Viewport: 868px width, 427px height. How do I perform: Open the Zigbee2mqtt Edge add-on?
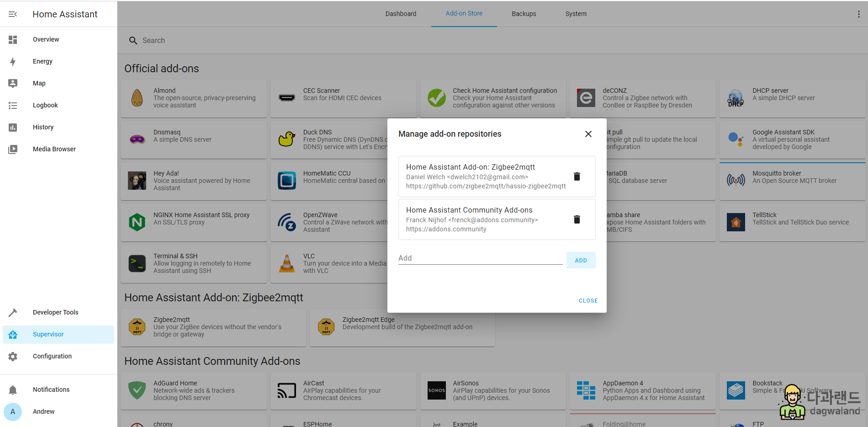pyautogui.click(x=402, y=327)
